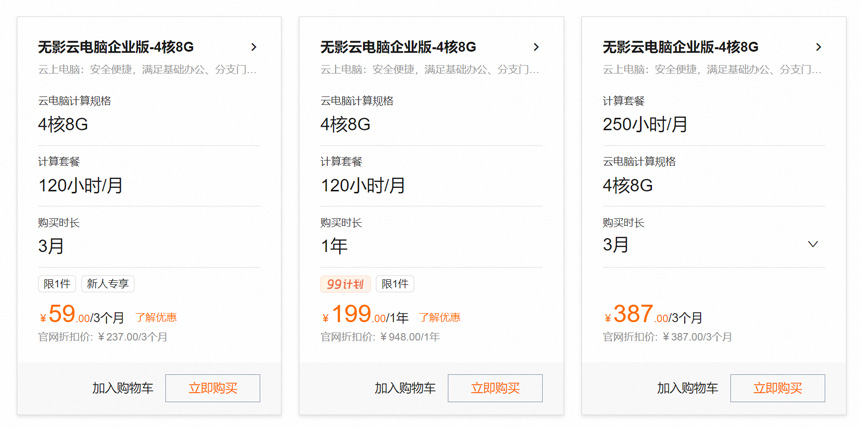The width and height of the screenshot is (860, 427).
Task: Select the 250小时/月 计算套餐 value
Action: coord(645,125)
